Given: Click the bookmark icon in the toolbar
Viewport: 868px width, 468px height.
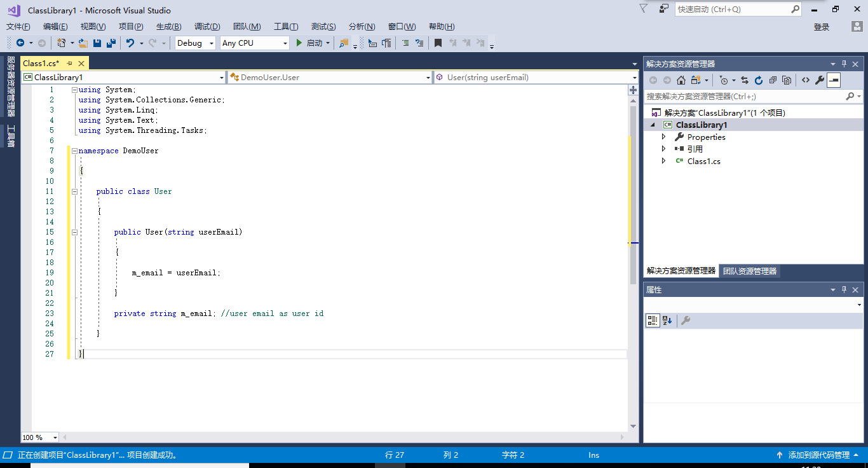Looking at the screenshot, I should [438, 43].
